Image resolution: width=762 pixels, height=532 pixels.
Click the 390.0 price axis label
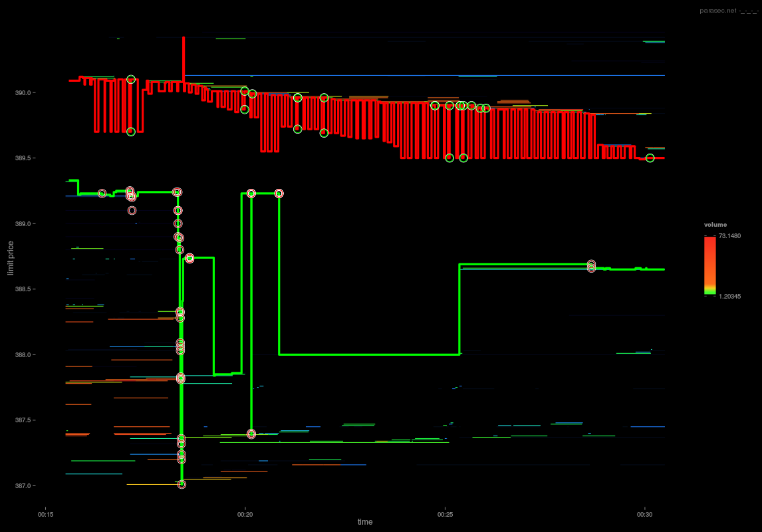point(22,93)
